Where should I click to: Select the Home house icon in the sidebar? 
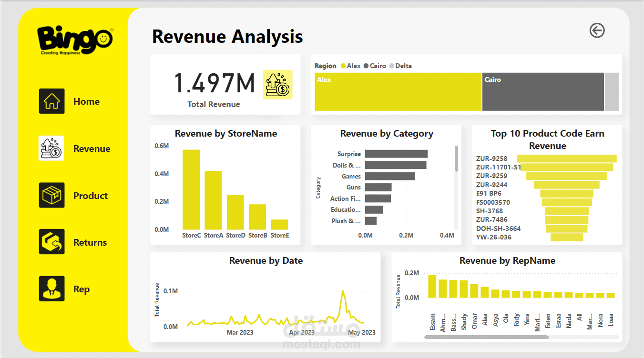pyautogui.click(x=51, y=101)
